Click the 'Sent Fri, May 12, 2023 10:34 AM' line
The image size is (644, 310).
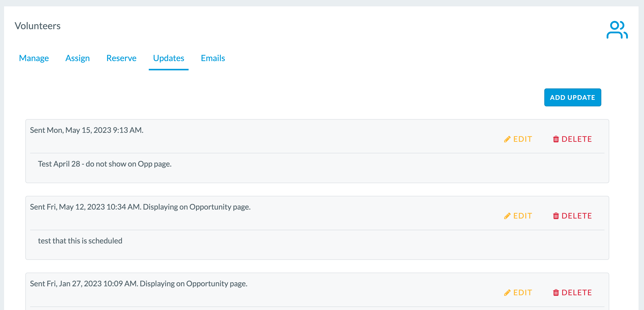click(x=140, y=207)
